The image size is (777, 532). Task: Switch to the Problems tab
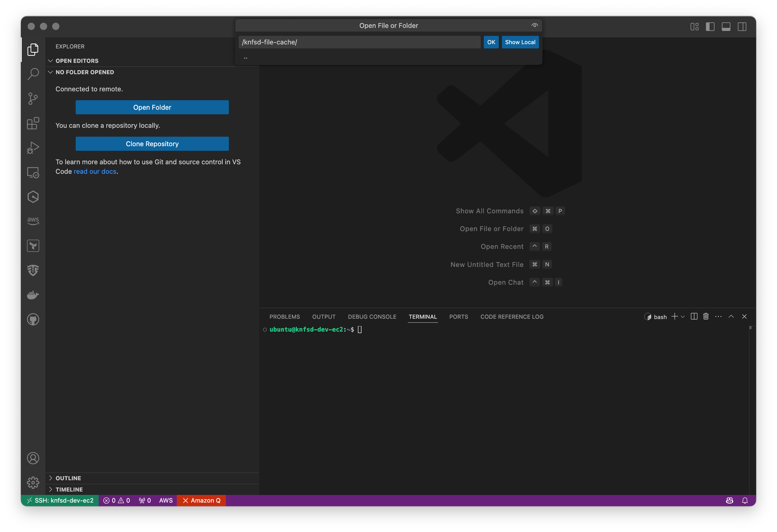pyautogui.click(x=285, y=317)
